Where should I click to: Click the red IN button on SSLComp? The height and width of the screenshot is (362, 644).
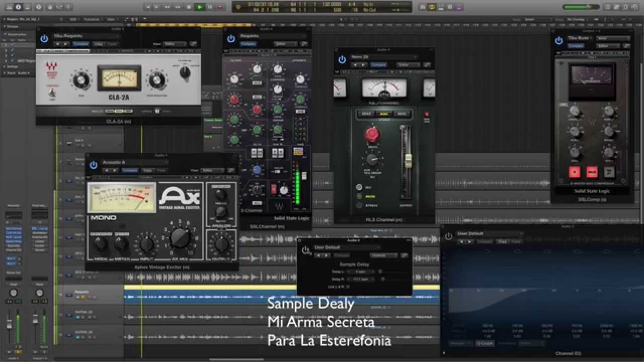(x=574, y=171)
